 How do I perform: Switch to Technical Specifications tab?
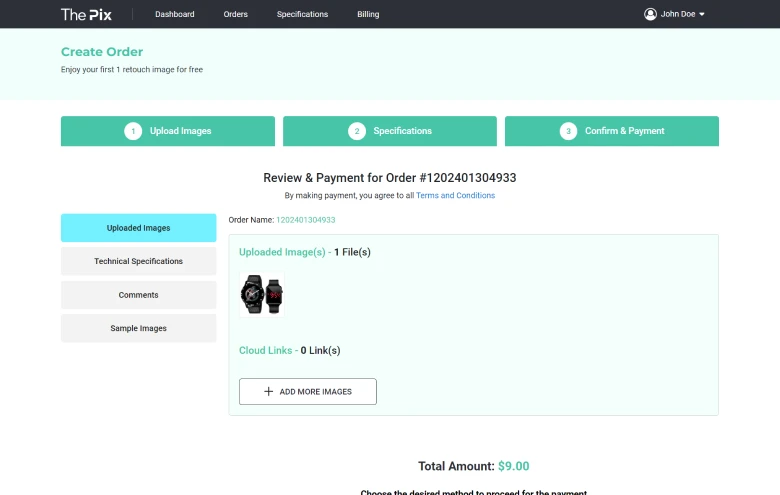coord(138,261)
